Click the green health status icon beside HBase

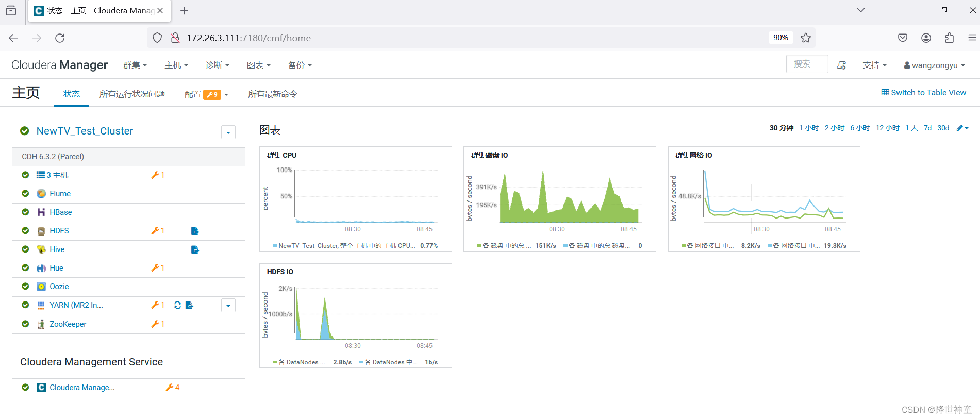point(25,212)
